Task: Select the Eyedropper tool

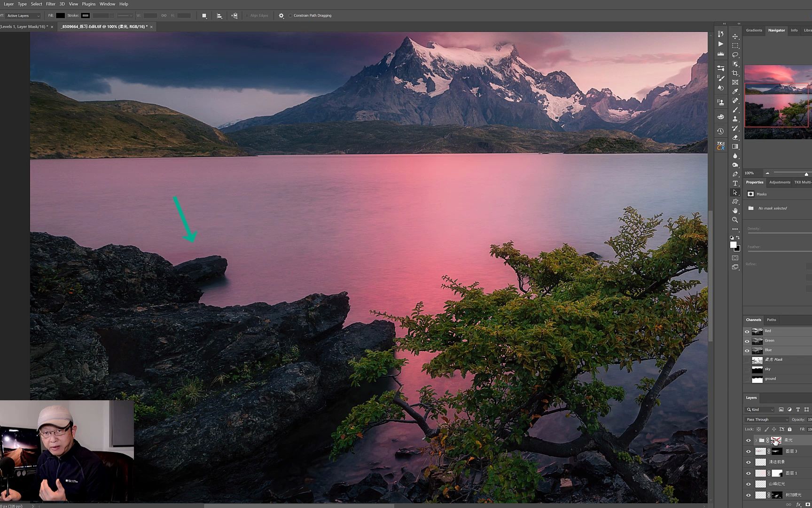Action: [735, 92]
